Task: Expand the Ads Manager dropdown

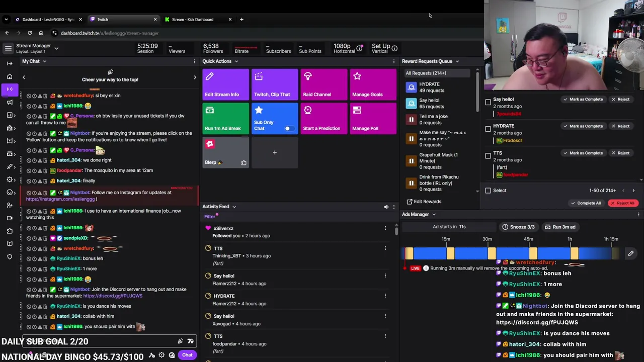Action: [x=433, y=215]
